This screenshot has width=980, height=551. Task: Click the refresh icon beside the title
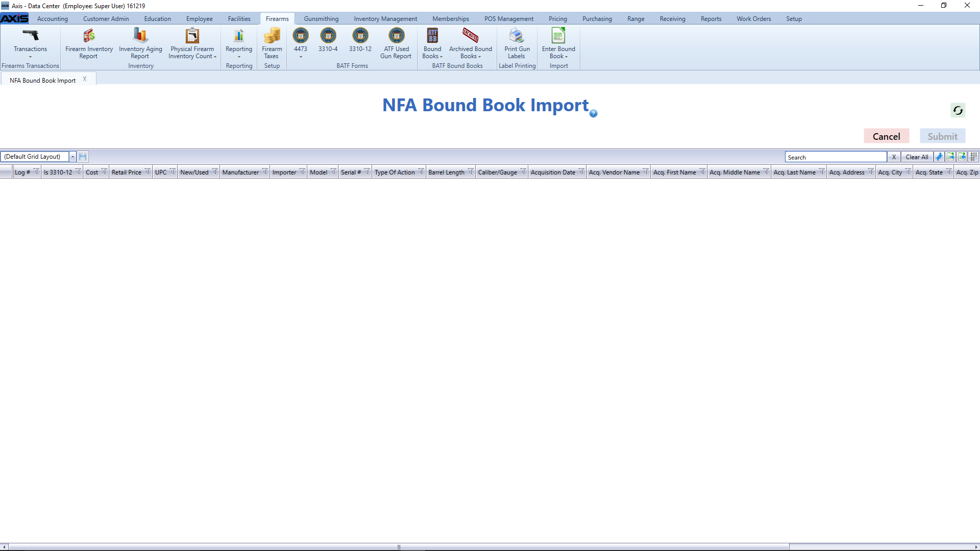(958, 110)
